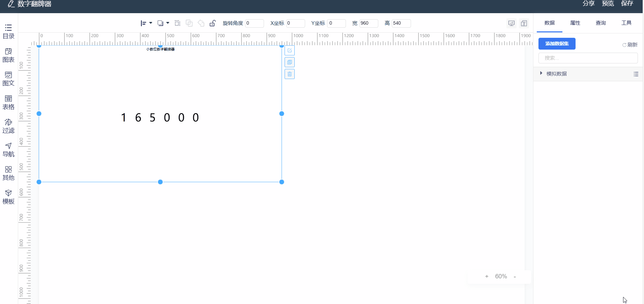The height and width of the screenshot is (304, 644).
Task: Switch to the 属性 tab
Action: click(x=575, y=23)
